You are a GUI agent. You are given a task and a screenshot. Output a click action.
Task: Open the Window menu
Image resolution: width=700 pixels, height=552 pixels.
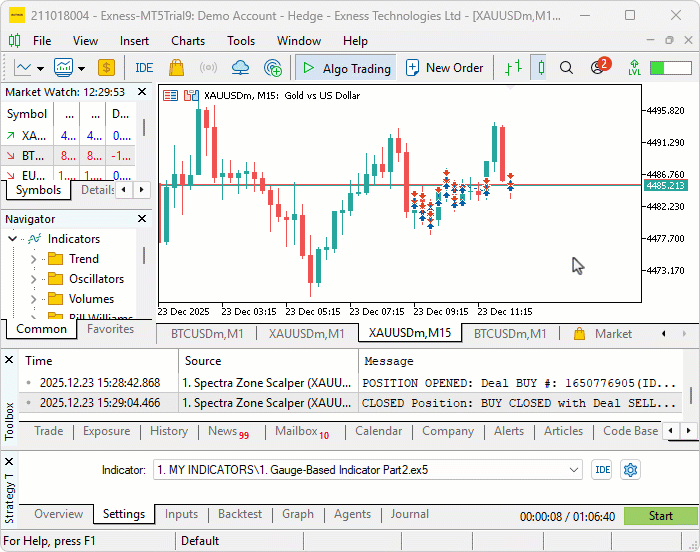[299, 41]
